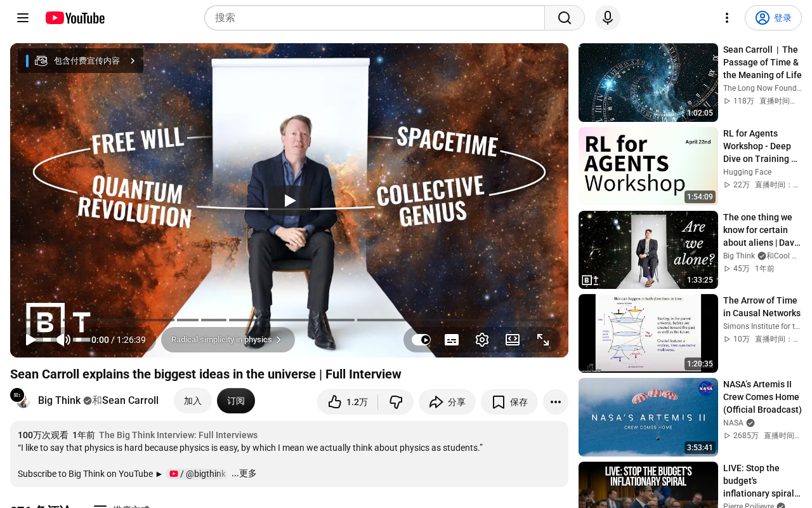Mute the video with speaker icon
Image resolution: width=812 pixels, height=508 pixels.
[x=63, y=340]
